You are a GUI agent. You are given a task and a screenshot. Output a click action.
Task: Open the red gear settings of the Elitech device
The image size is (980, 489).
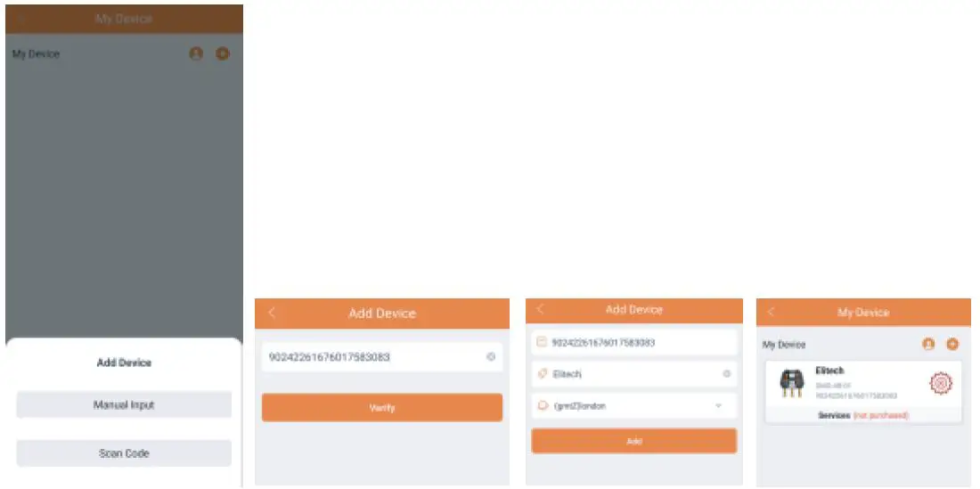click(x=941, y=384)
